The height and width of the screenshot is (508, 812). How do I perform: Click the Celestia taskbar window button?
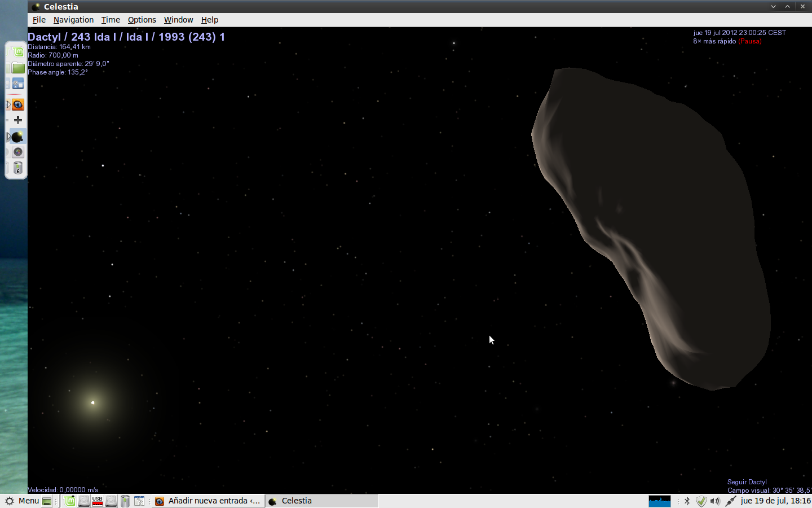coord(321,501)
